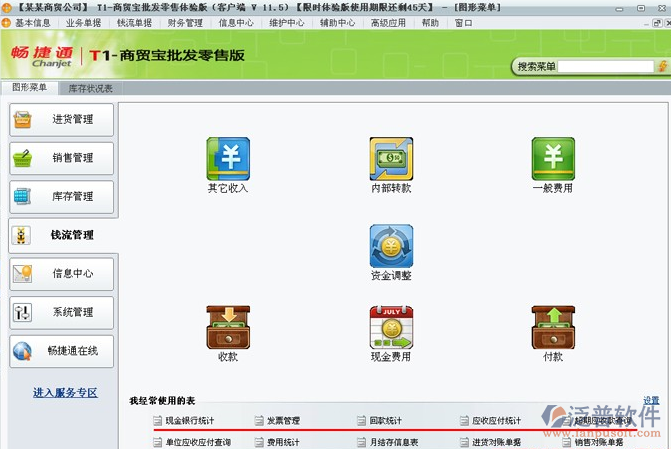Open the 窗口 menu
The width and height of the screenshot is (671, 449).
pos(463,23)
